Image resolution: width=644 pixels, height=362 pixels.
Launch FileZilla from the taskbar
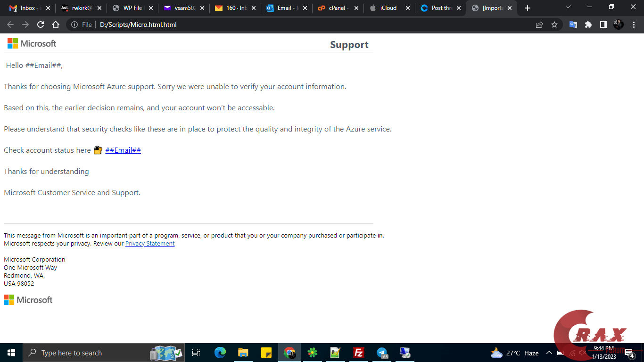(358, 353)
